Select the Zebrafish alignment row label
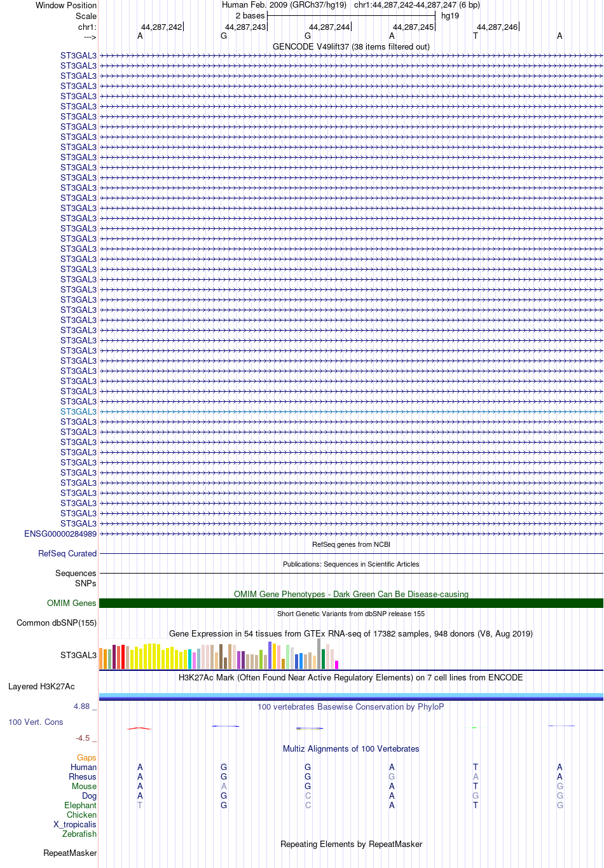 pyautogui.click(x=79, y=834)
